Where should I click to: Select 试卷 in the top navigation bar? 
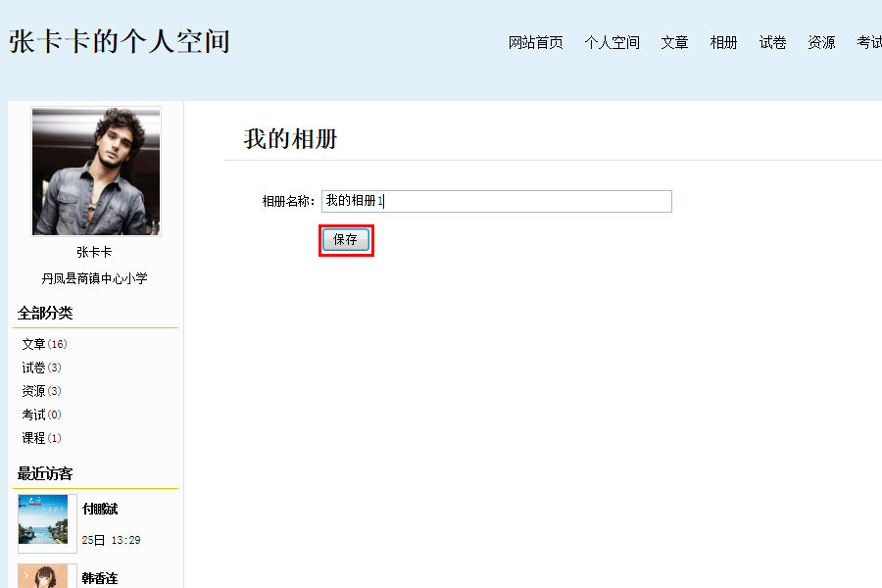click(772, 42)
